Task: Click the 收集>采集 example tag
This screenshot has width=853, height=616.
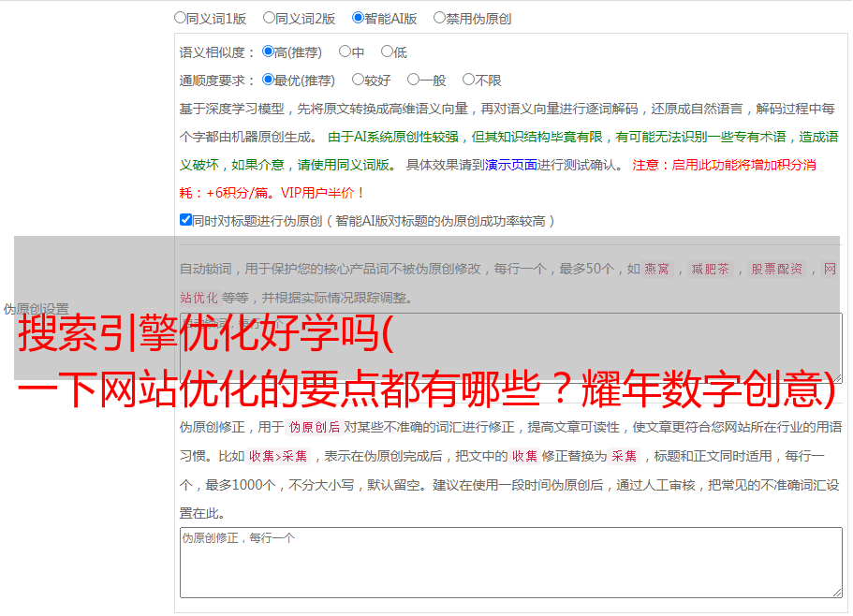Action: (x=278, y=456)
